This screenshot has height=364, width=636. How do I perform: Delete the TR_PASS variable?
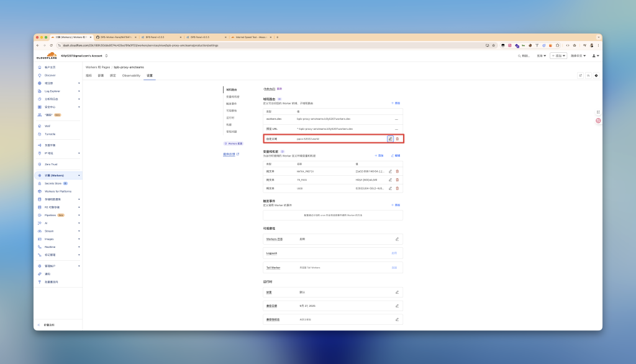(397, 180)
